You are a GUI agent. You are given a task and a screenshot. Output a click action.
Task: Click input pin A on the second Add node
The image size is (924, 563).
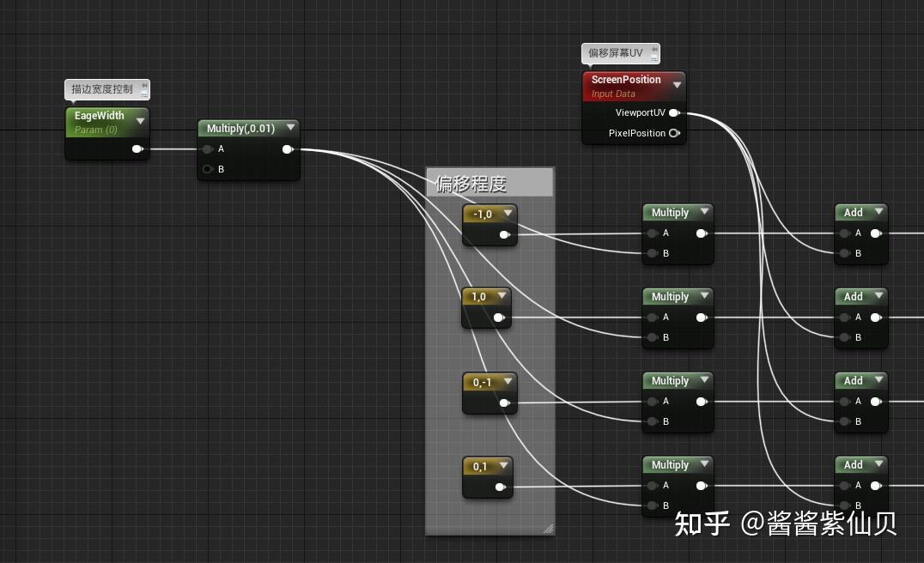(845, 317)
